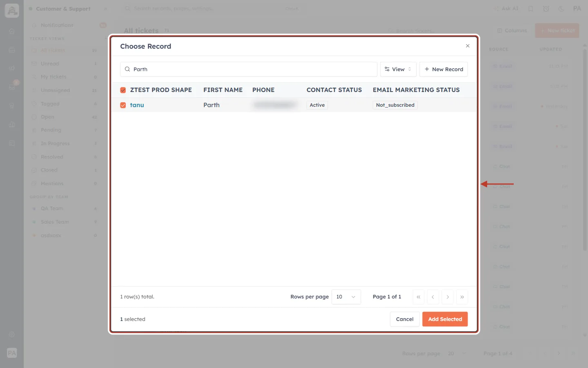Click the CONTACT STATUS column header
This screenshot has width=588, height=368.
(334, 90)
